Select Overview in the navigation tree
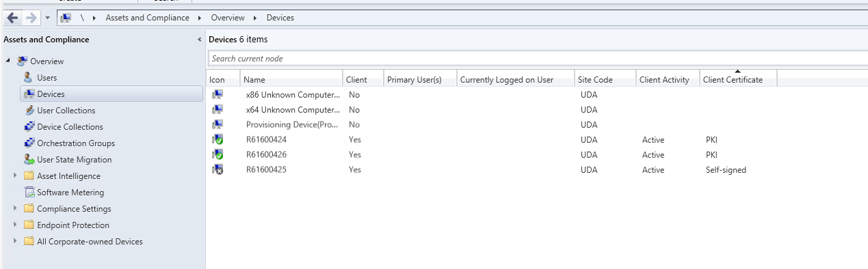 pyautogui.click(x=47, y=61)
